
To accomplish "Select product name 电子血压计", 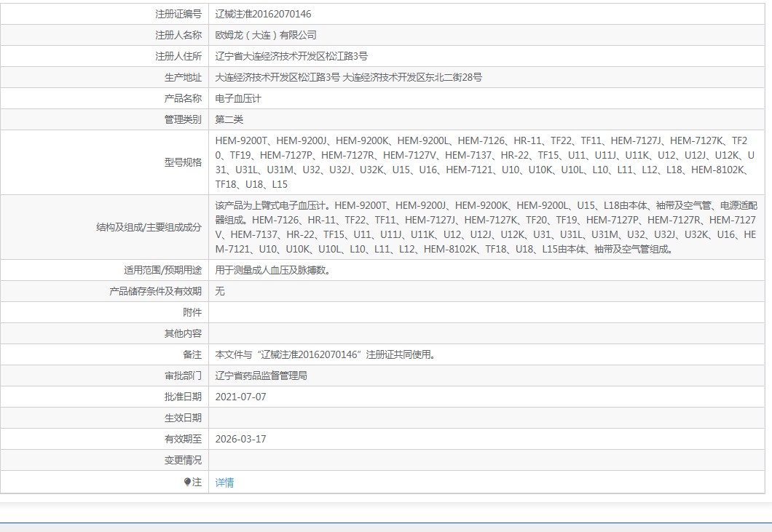I will click(x=238, y=98).
